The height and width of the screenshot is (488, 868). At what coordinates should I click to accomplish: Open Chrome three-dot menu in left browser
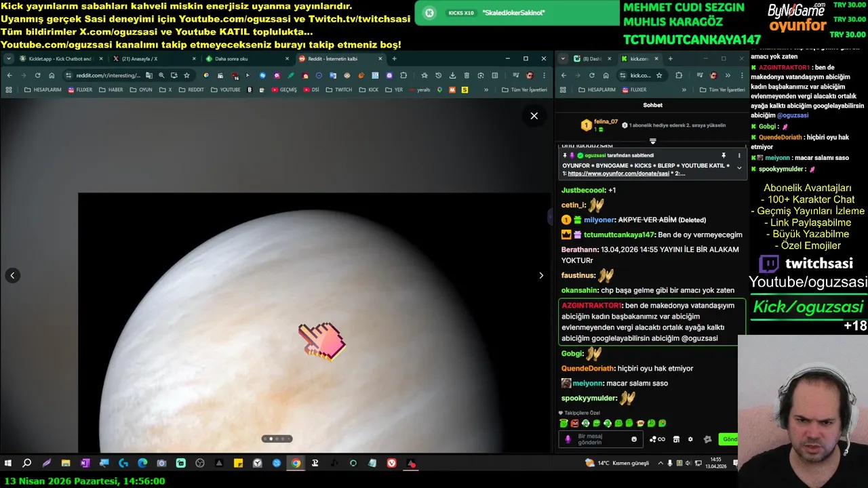coord(544,75)
